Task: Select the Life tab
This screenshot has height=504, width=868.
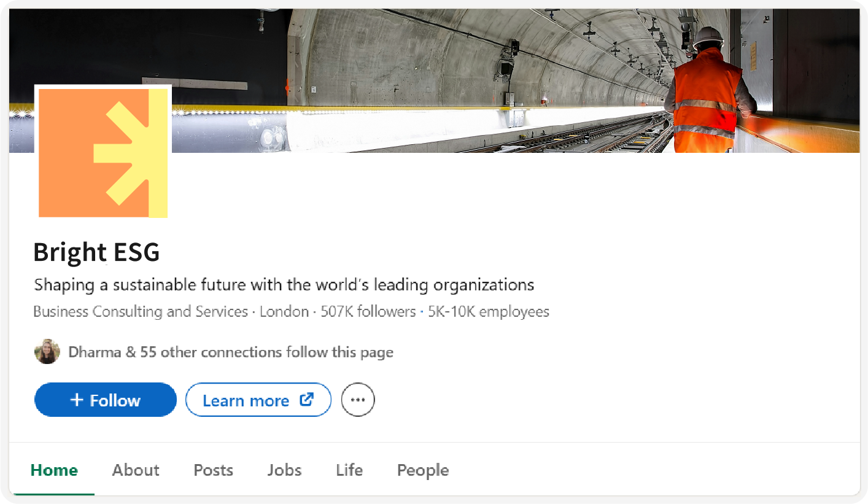Action: click(x=349, y=470)
